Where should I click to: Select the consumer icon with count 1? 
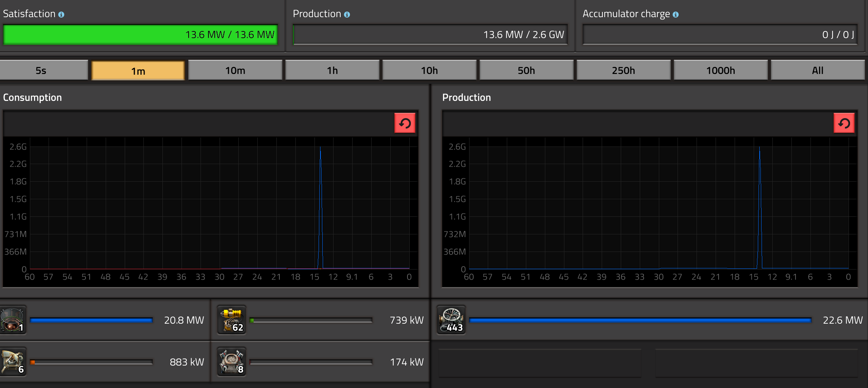(13, 320)
